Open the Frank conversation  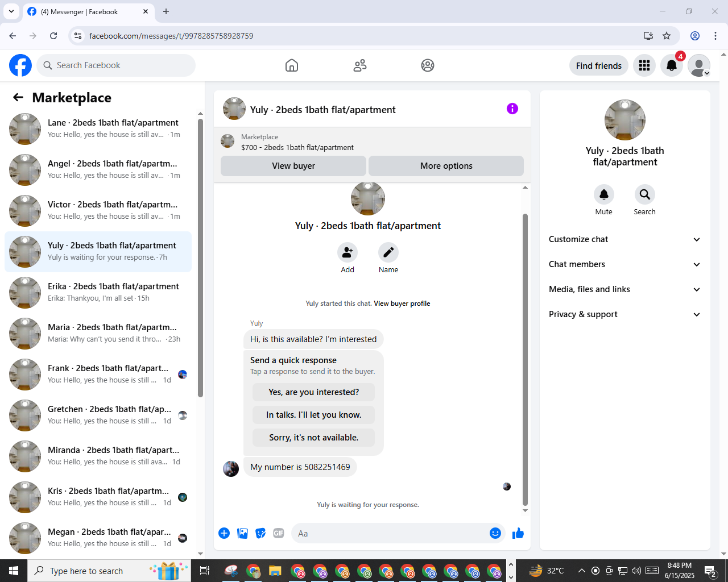click(x=98, y=374)
